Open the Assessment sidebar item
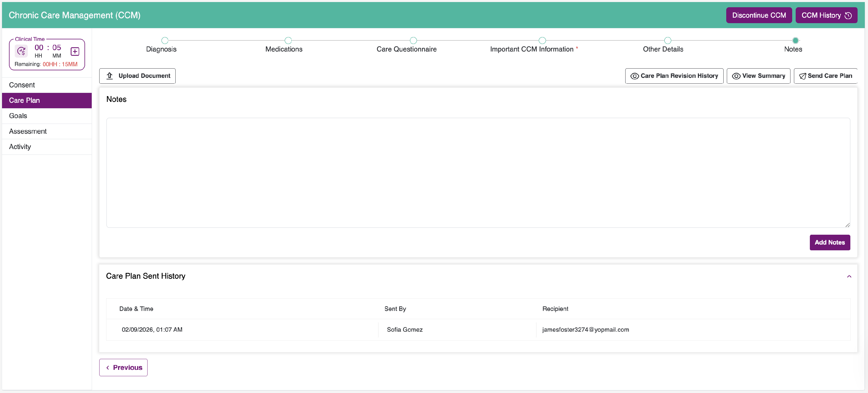This screenshot has width=868, height=393. point(28,131)
